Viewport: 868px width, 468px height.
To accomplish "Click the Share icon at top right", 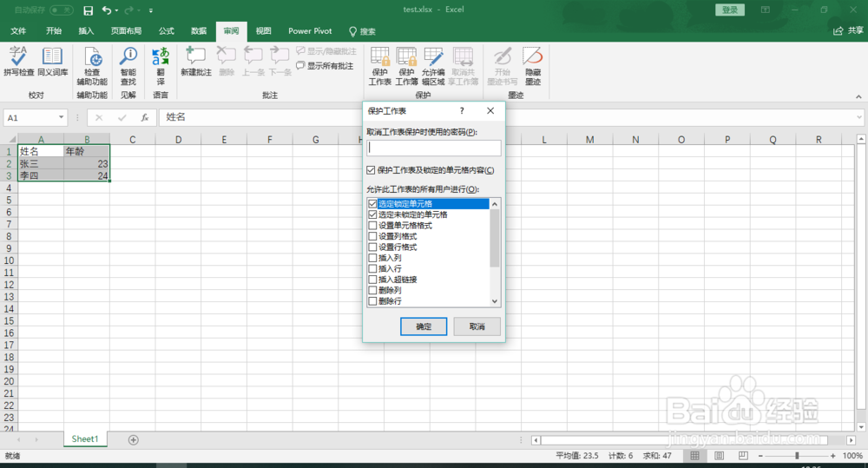I will tap(838, 30).
